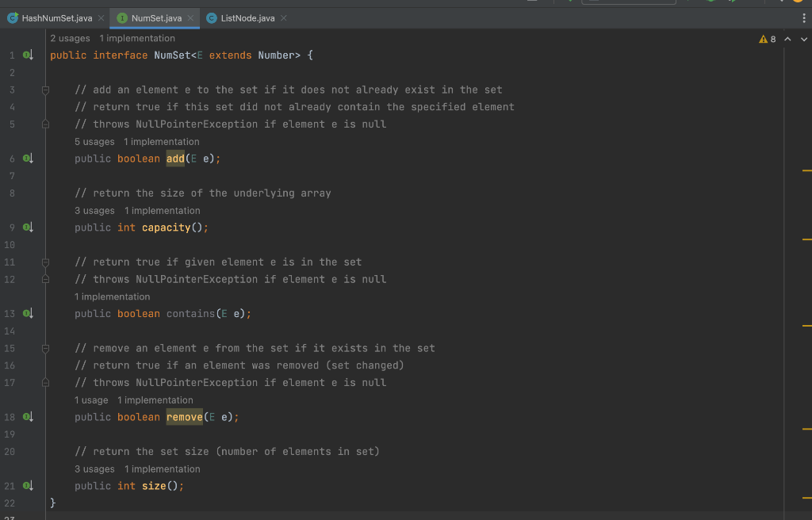Screen dimensions: 812x520
Task: Show '2 usages' of NumSet interface
Action: 70,38
